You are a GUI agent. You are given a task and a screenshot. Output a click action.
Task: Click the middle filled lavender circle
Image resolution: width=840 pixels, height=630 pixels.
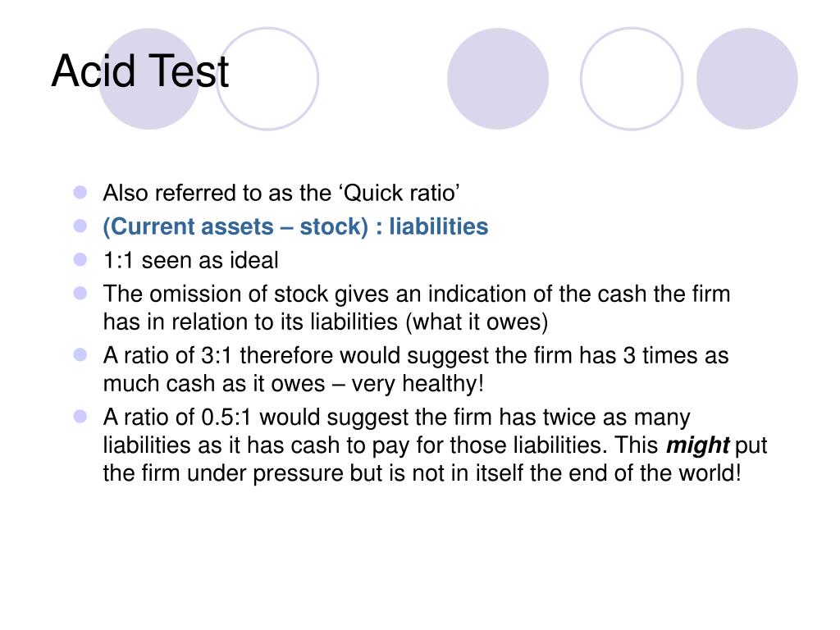pos(498,79)
